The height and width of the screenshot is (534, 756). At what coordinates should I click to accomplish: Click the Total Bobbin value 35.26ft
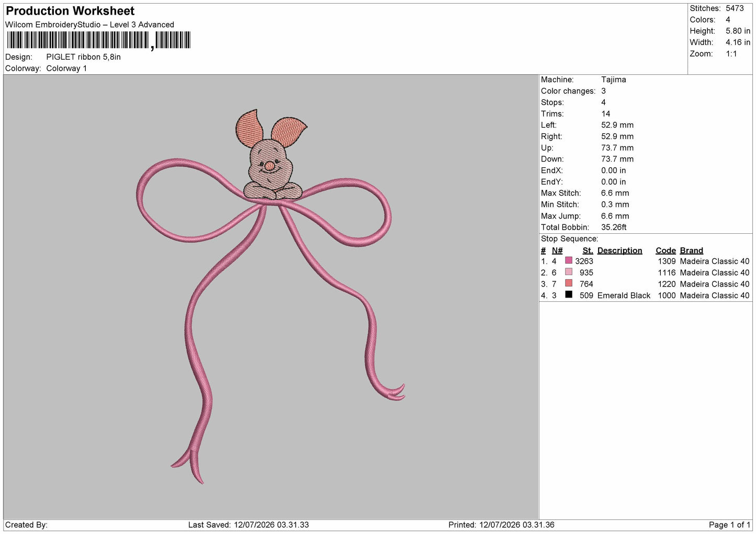pyautogui.click(x=614, y=228)
